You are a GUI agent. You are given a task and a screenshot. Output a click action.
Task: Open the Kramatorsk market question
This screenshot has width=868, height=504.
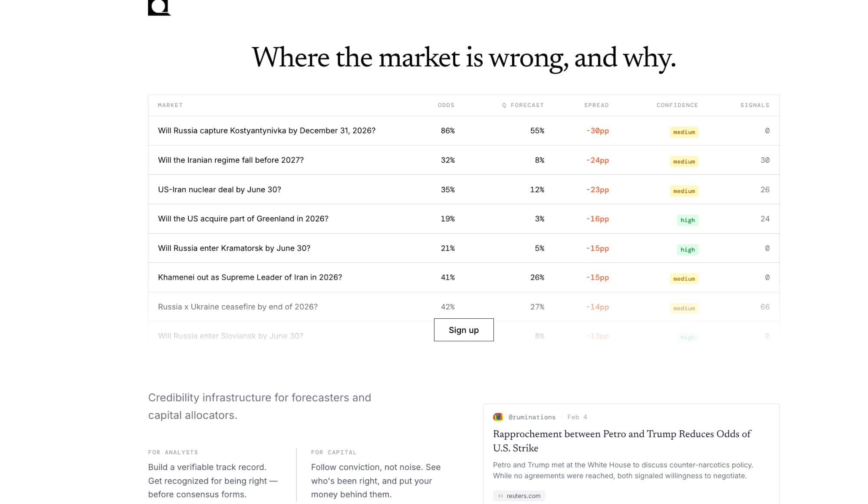tap(234, 248)
